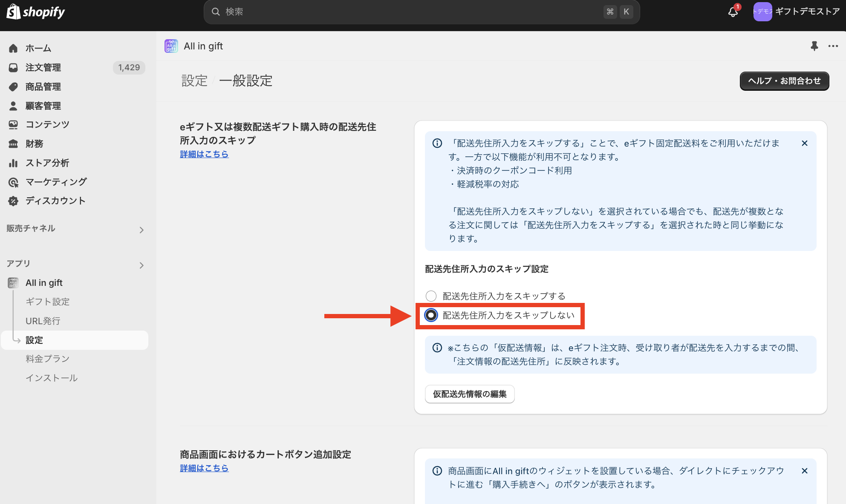Expand the アプリ section chevron
846x504 pixels.
[x=141, y=265]
